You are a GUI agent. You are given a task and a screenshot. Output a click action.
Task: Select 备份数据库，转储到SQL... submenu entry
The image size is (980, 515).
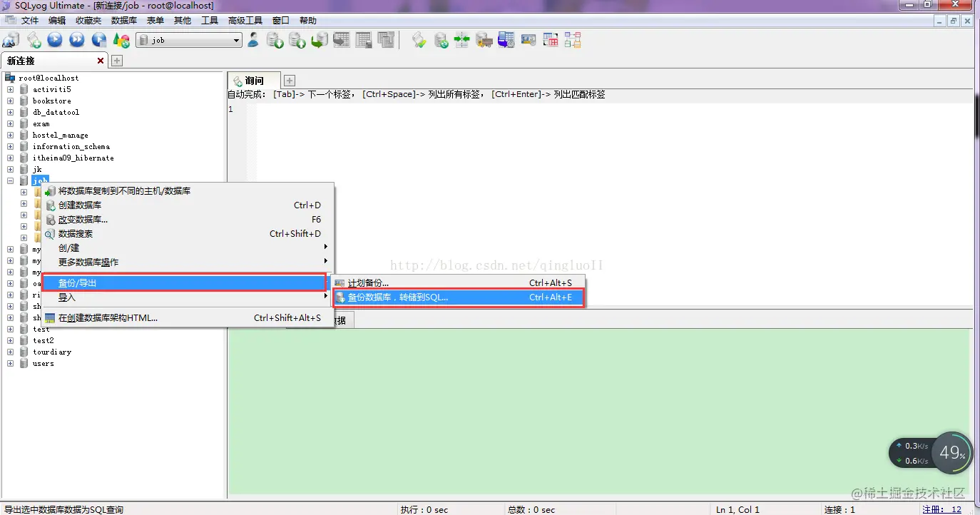point(459,297)
